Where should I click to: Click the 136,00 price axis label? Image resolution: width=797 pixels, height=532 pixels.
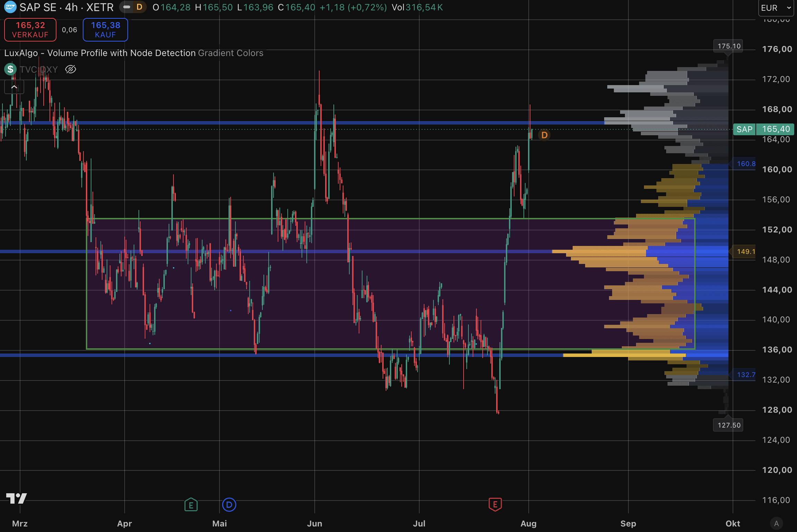click(x=777, y=350)
